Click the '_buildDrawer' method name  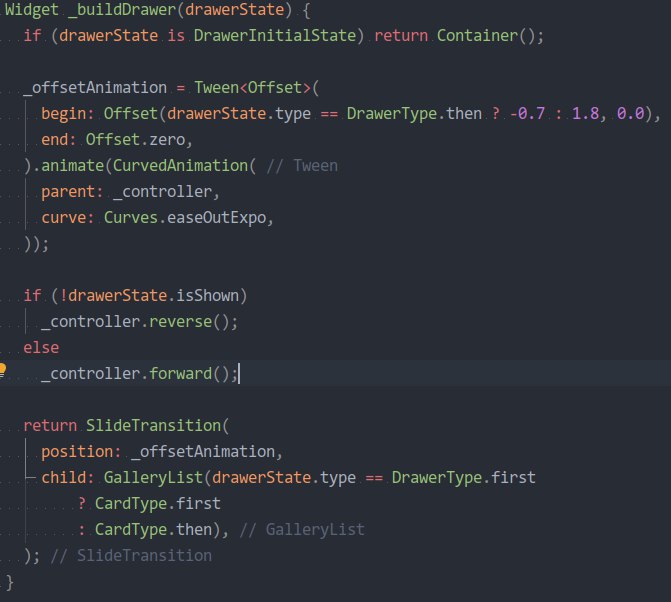pos(122,10)
